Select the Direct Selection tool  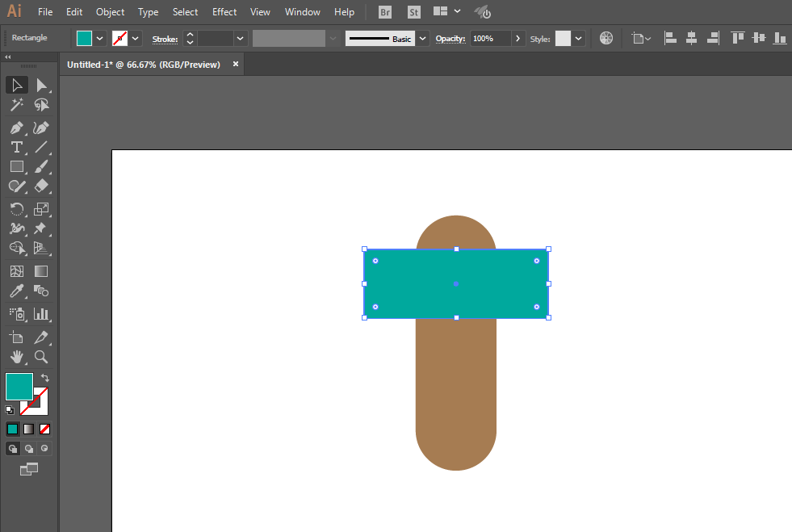click(41, 86)
